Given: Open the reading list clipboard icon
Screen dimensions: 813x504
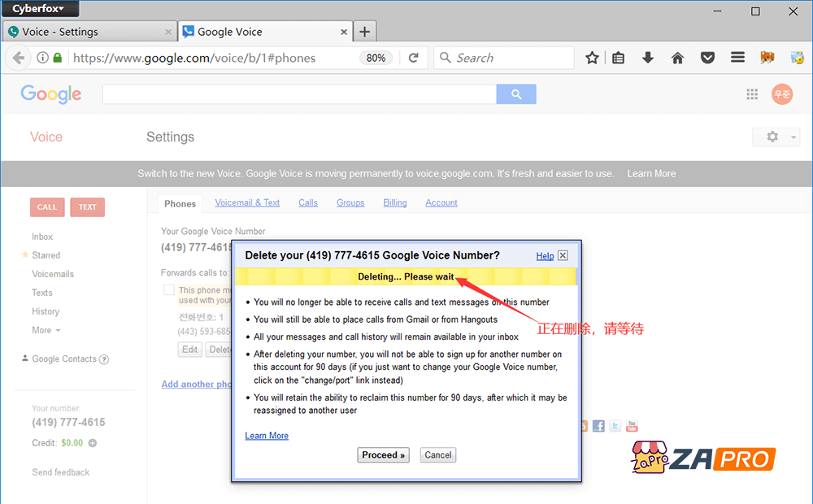Looking at the screenshot, I should click(618, 58).
